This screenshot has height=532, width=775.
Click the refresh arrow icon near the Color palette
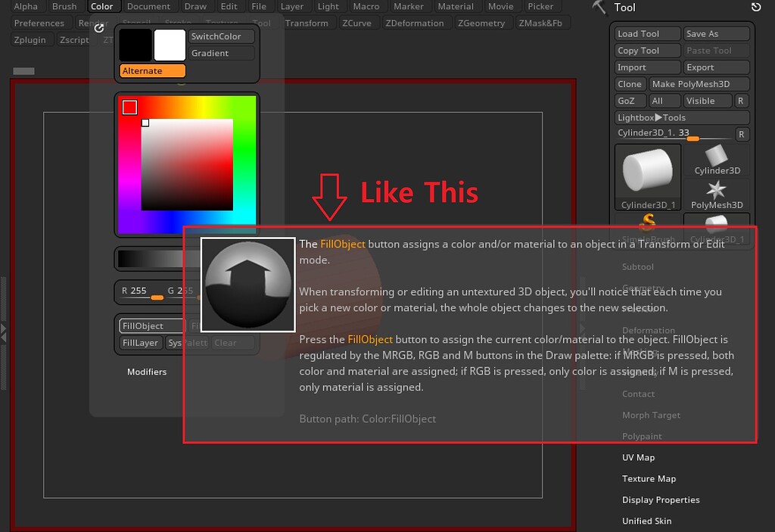point(98,26)
